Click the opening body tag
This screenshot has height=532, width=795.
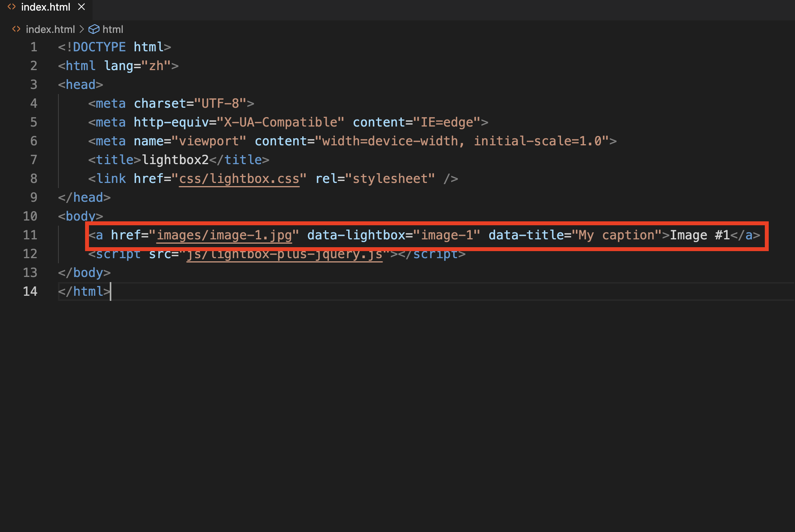tap(80, 216)
